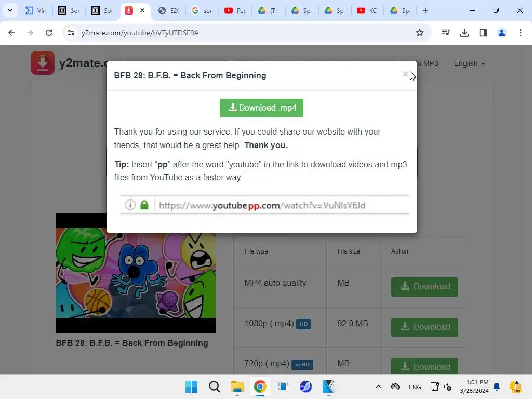The height and width of the screenshot is (399, 532).
Task: Open the Chrome three-dot menu
Action: coord(520,33)
